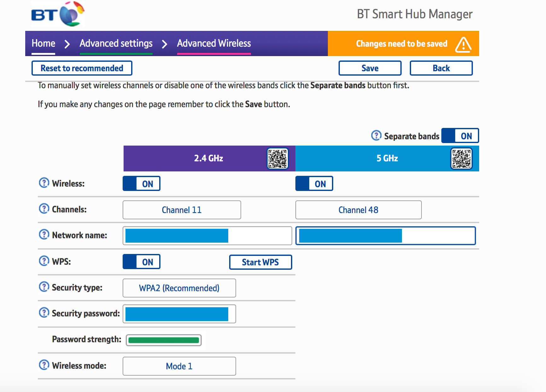Click help icon beside Separate bands
This screenshot has width=546, height=392.
pyautogui.click(x=376, y=135)
